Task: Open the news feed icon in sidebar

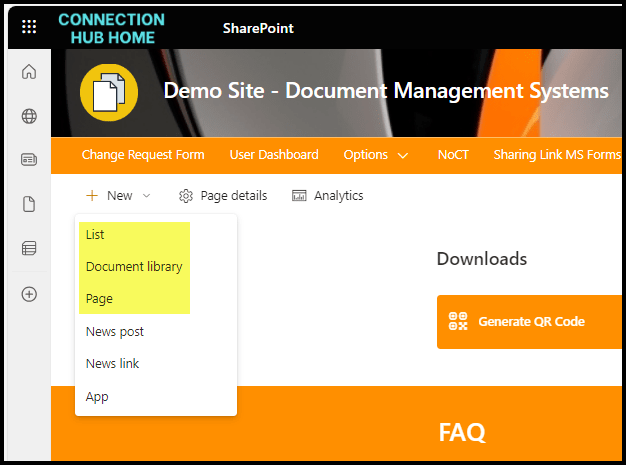Action: (29, 160)
